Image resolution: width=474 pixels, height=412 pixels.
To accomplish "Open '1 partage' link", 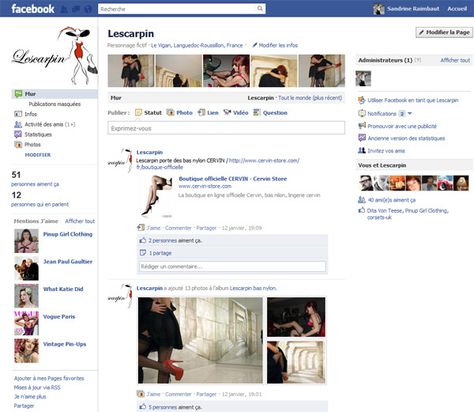I will coord(160,253).
